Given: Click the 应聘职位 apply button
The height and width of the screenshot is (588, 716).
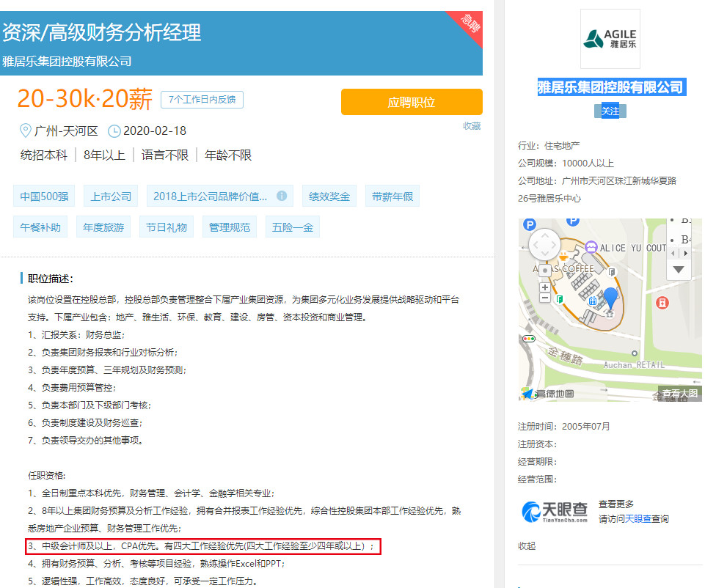Looking at the screenshot, I should tap(412, 102).
